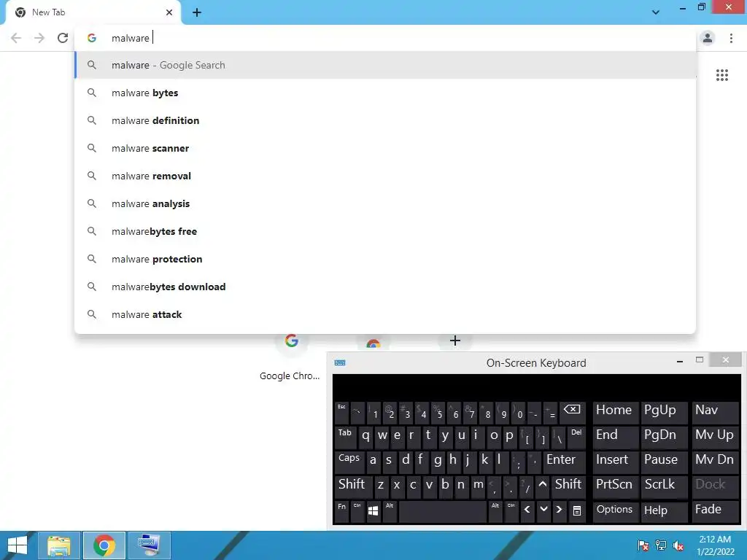Click the On-Screen Keyboard window icon
The image size is (747, 560).
coord(340,363)
